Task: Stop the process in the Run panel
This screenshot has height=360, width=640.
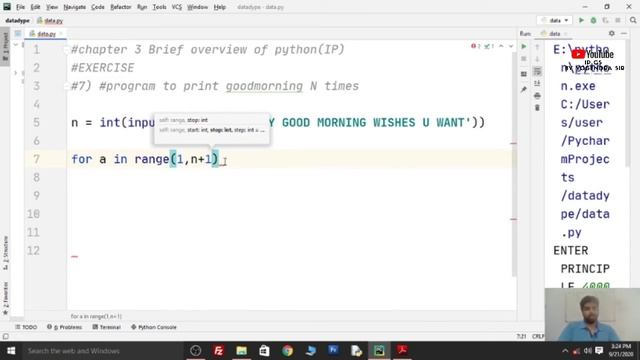Action: (x=524, y=59)
